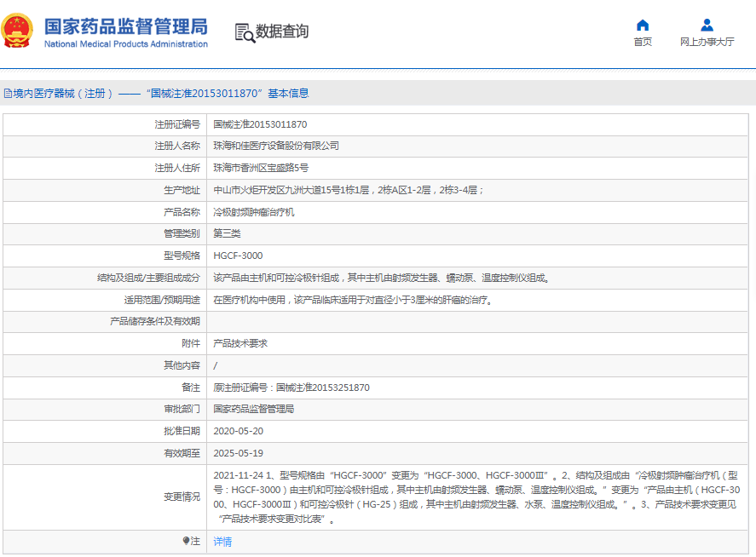Click the 附件 row label
This screenshot has width=756, height=557.
(x=190, y=343)
